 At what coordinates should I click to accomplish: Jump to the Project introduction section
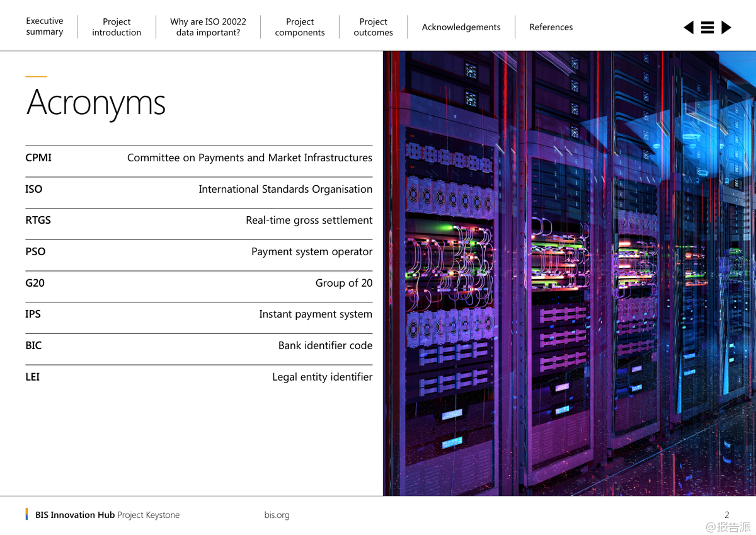(x=117, y=27)
